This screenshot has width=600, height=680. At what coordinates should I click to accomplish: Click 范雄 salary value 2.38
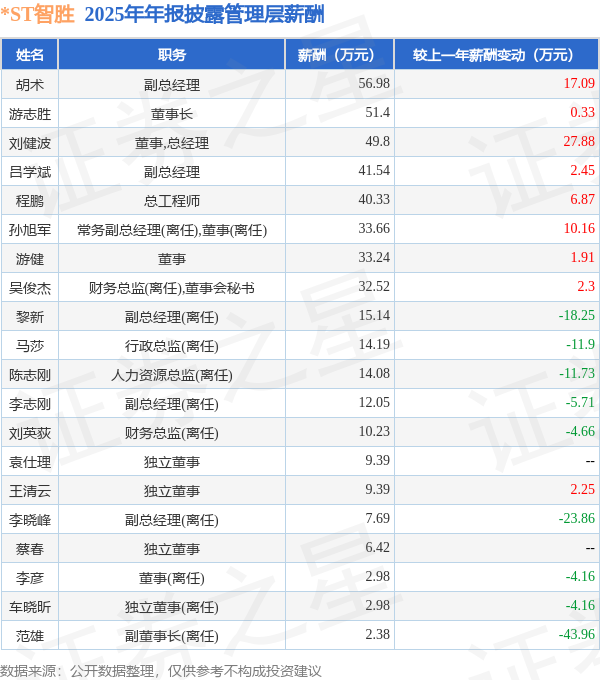coord(377,634)
